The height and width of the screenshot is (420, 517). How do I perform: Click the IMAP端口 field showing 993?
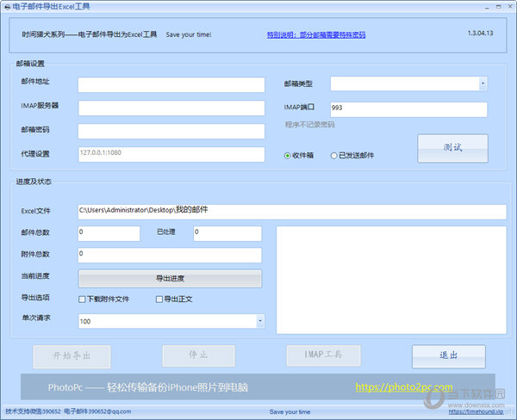point(408,109)
